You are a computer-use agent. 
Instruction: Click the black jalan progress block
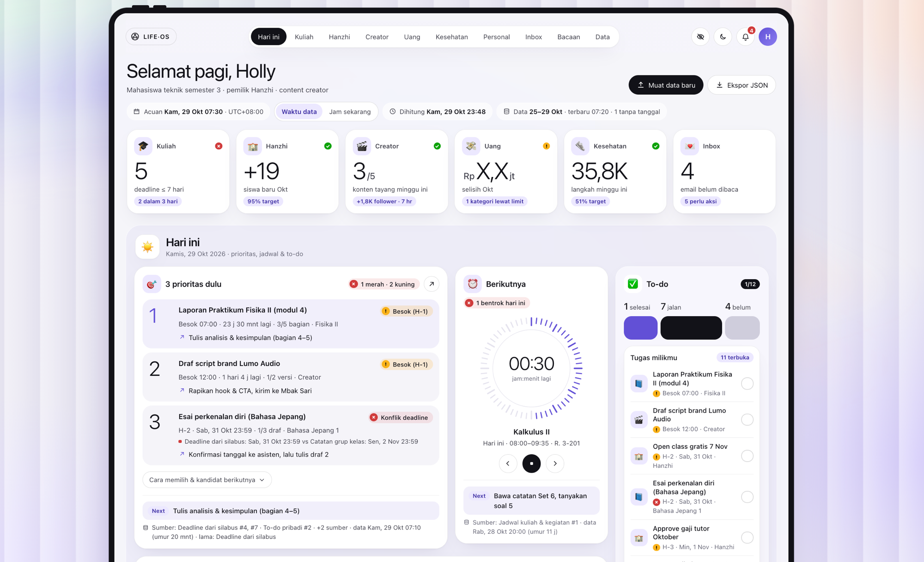pos(691,328)
